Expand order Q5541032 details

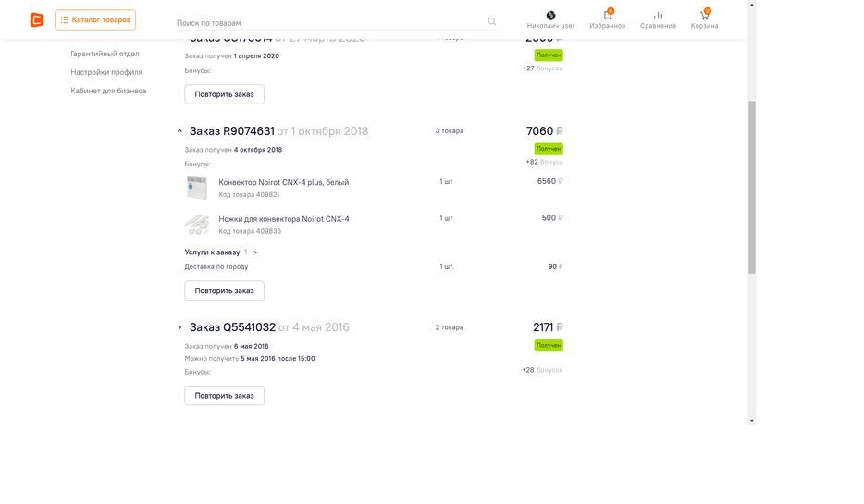point(180,327)
